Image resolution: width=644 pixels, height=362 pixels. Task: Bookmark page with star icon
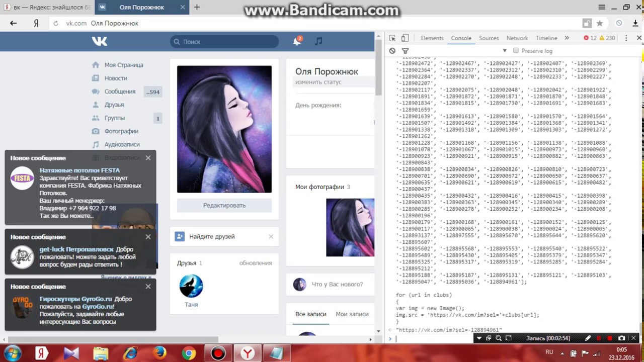click(x=600, y=23)
